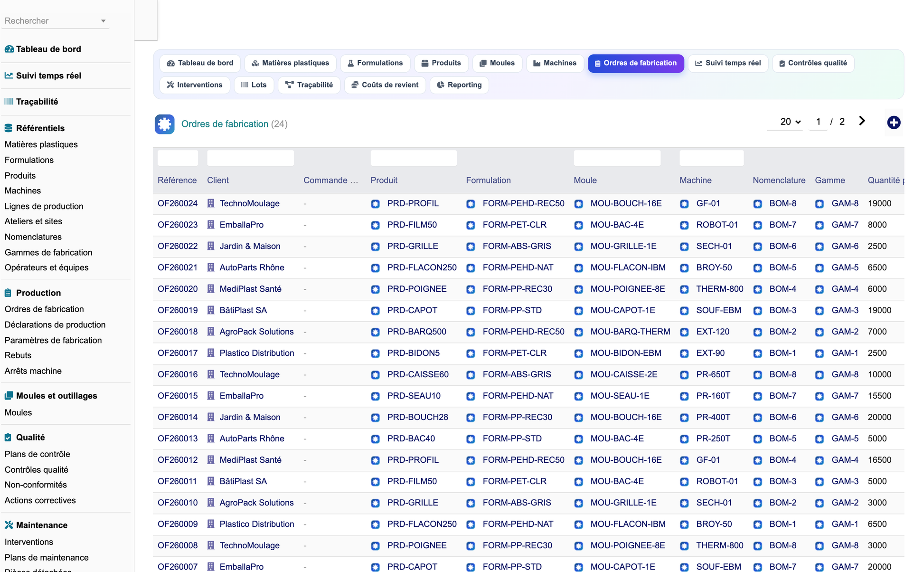924x572 pixels.
Task: Click ROBOT-01 machine in OF260011 row
Action: coord(717,481)
